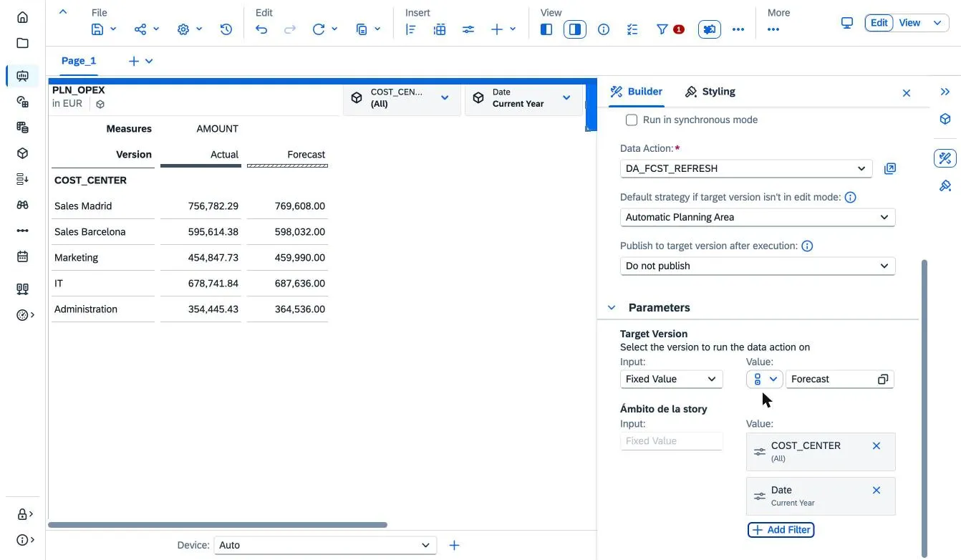Add a new page with the plus button
961x560 pixels.
tap(134, 61)
